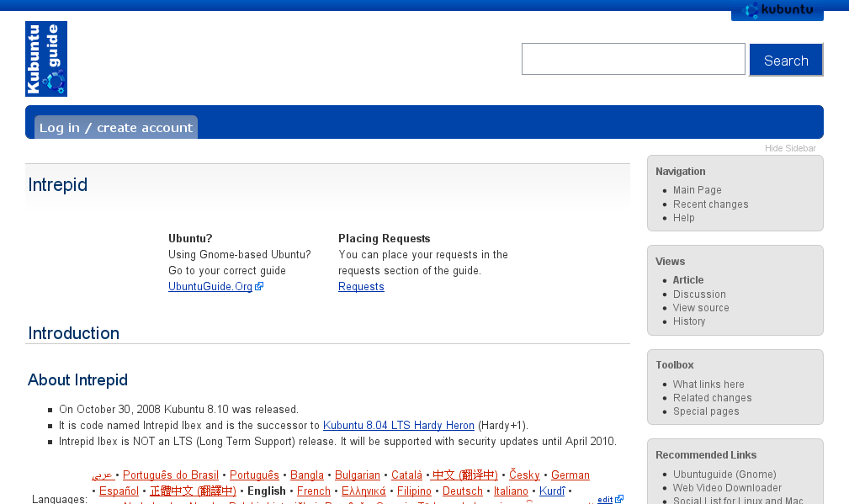Open Kubuntu 8.04 LTS Hardy Heron link
Image resolution: width=849 pixels, height=504 pixels.
pos(399,426)
